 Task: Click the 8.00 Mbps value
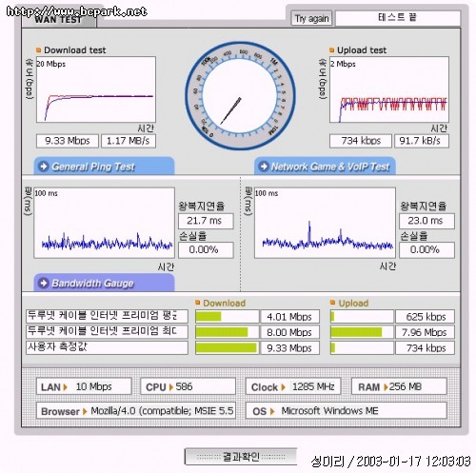click(289, 332)
